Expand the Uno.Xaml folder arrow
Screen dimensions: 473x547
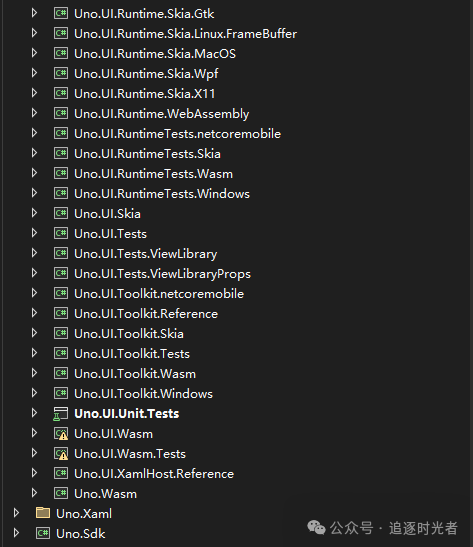pos(16,513)
